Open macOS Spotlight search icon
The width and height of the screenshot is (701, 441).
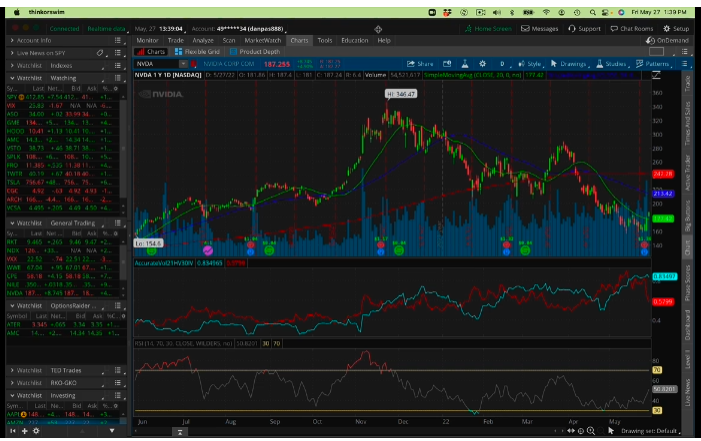592,13
